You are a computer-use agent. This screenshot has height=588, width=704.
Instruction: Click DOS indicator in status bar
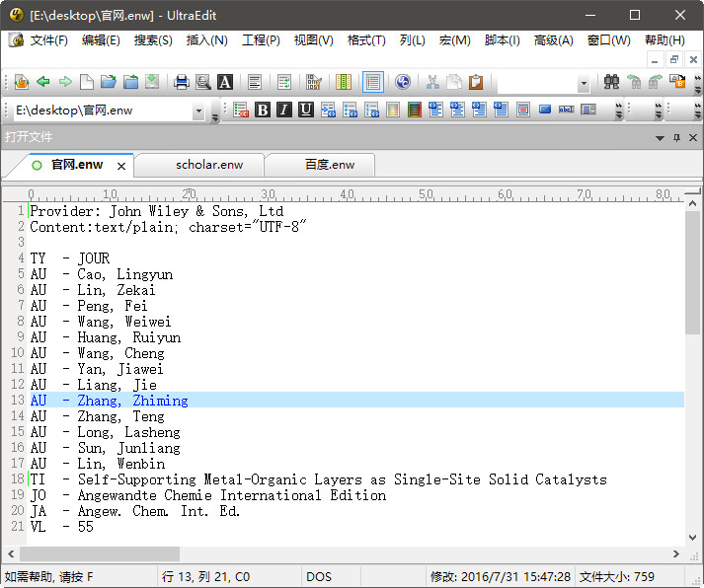click(x=319, y=577)
